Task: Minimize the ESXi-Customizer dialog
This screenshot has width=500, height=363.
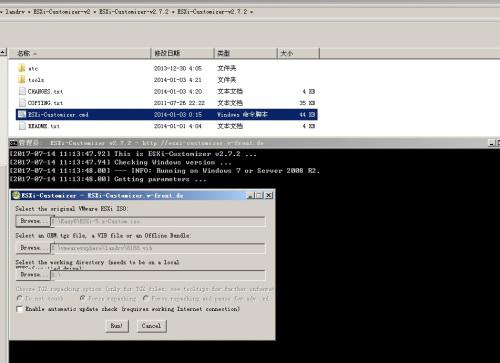Action: (250, 195)
